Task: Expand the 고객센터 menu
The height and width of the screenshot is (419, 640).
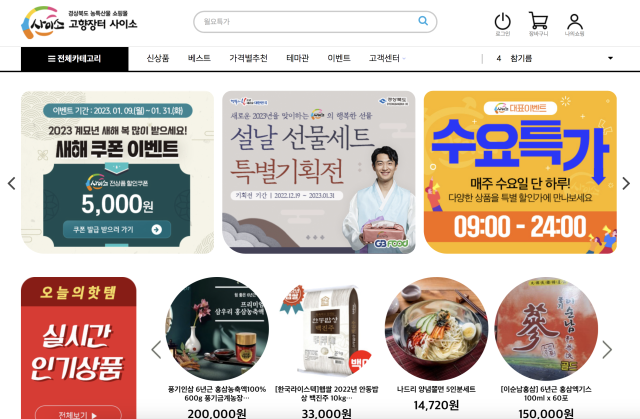Action: 387,58
